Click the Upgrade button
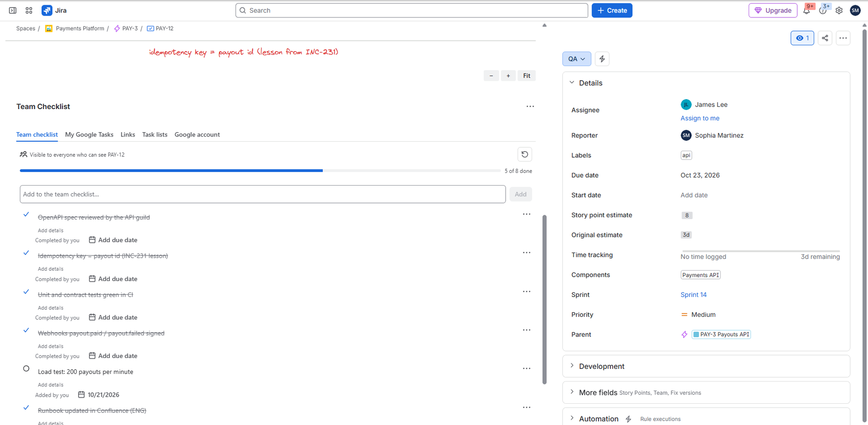 [773, 10]
